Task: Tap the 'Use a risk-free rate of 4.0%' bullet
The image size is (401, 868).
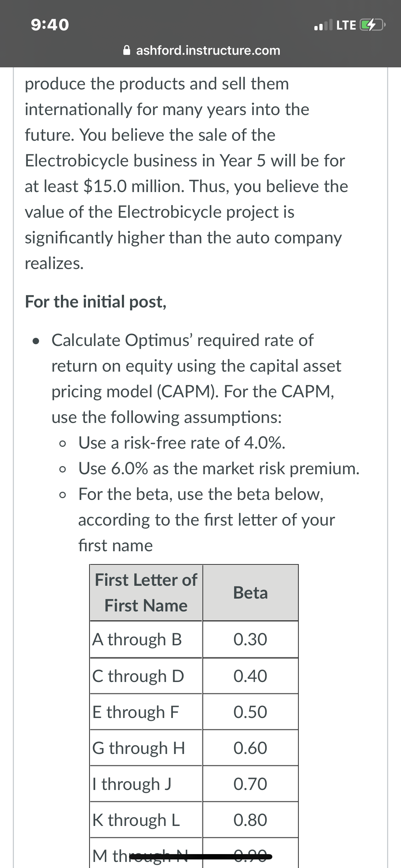Action: (182, 443)
